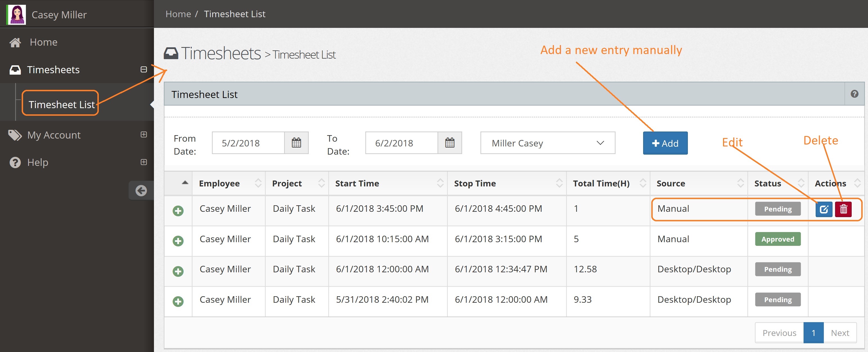
Task: Click the Add new timesheet entry button
Action: (x=664, y=143)
